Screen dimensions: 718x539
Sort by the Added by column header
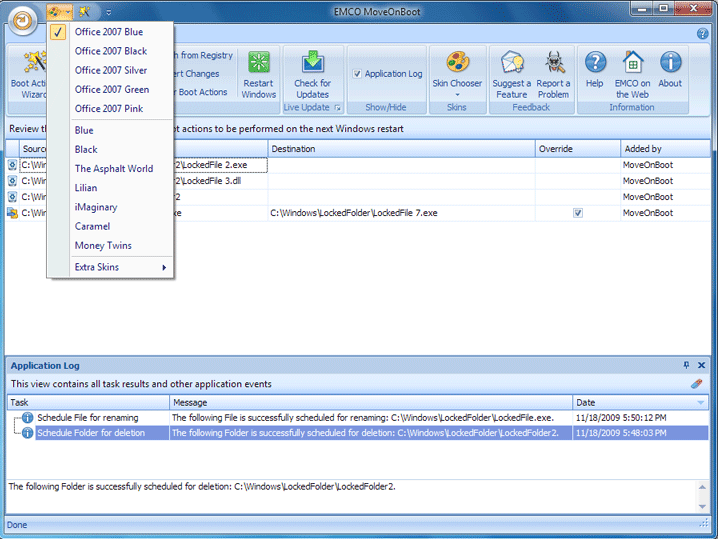[x=665, y=149]
